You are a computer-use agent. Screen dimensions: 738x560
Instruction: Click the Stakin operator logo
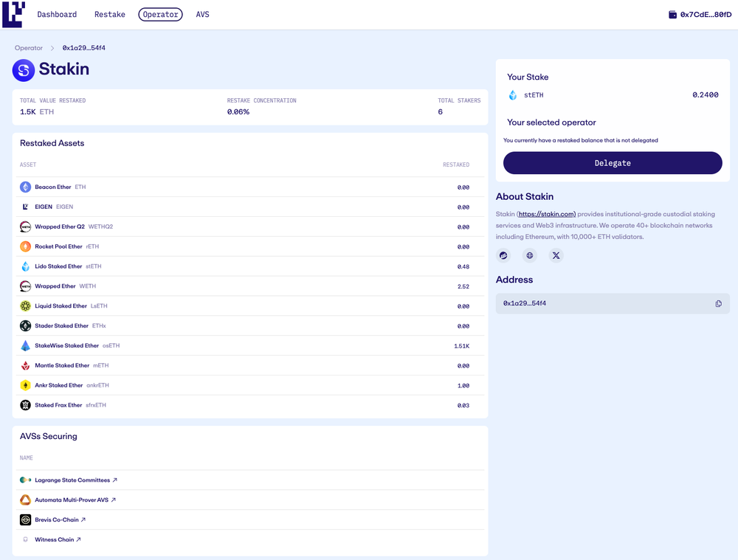pyautogui.click(x=24, y=70)
